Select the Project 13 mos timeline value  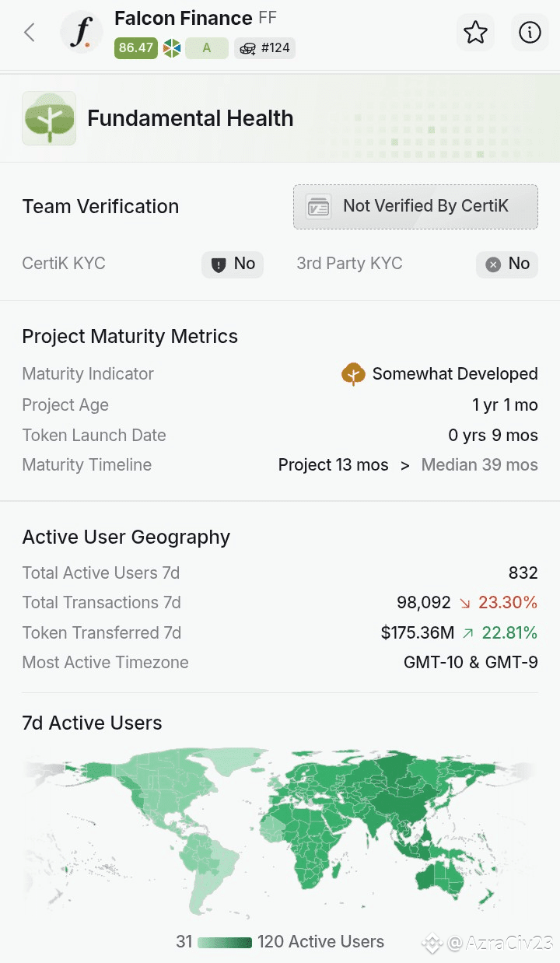click(334, 465)
